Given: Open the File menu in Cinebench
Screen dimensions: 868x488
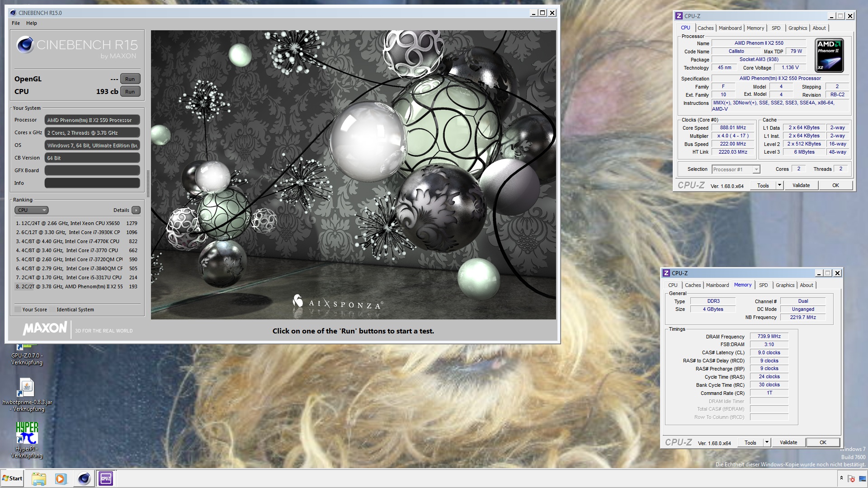Looking at the screenshot, I should 16,23.
